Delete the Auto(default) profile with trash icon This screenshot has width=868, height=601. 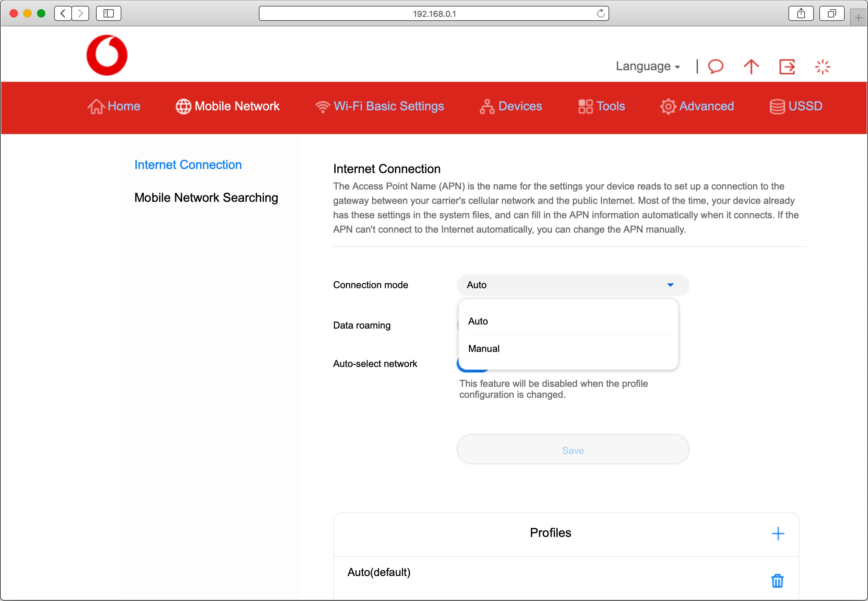click(777, 580)
